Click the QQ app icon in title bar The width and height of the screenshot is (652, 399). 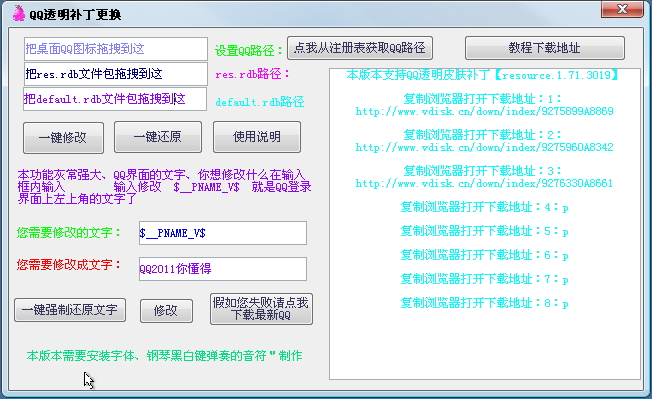coord(19,13)
